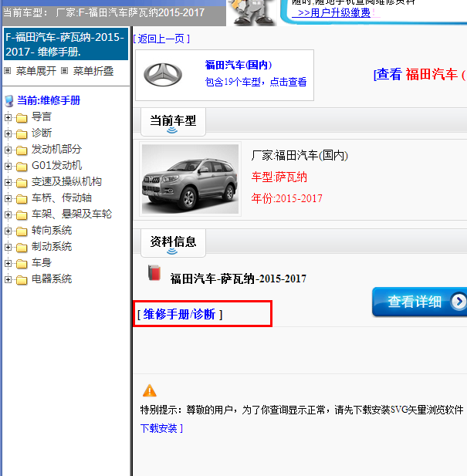Click the red book icon

(x=154, y=272)
